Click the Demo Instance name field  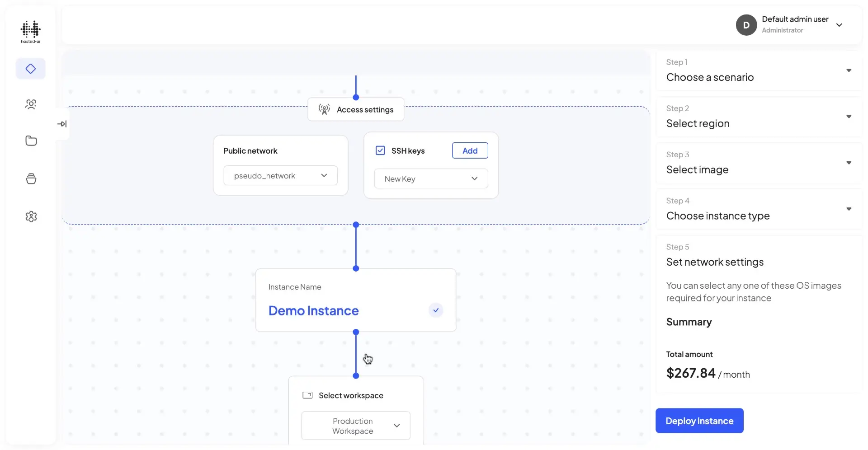coord(314,310)
